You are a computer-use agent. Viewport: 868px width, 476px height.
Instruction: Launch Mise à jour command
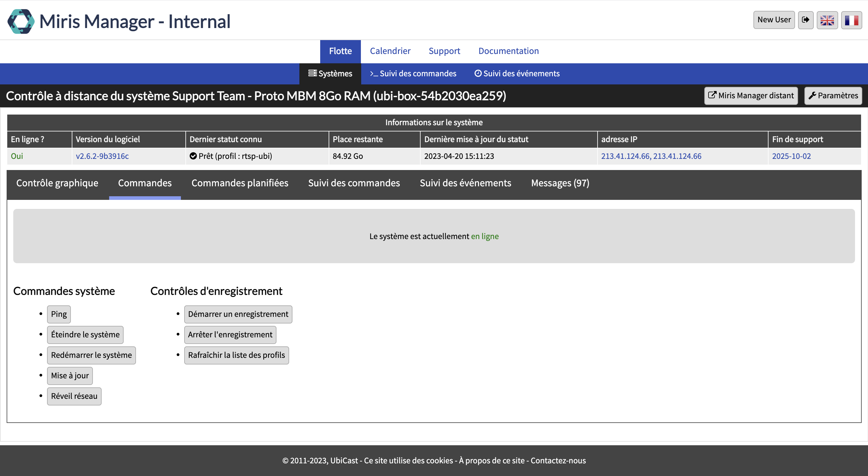point(70,376)
